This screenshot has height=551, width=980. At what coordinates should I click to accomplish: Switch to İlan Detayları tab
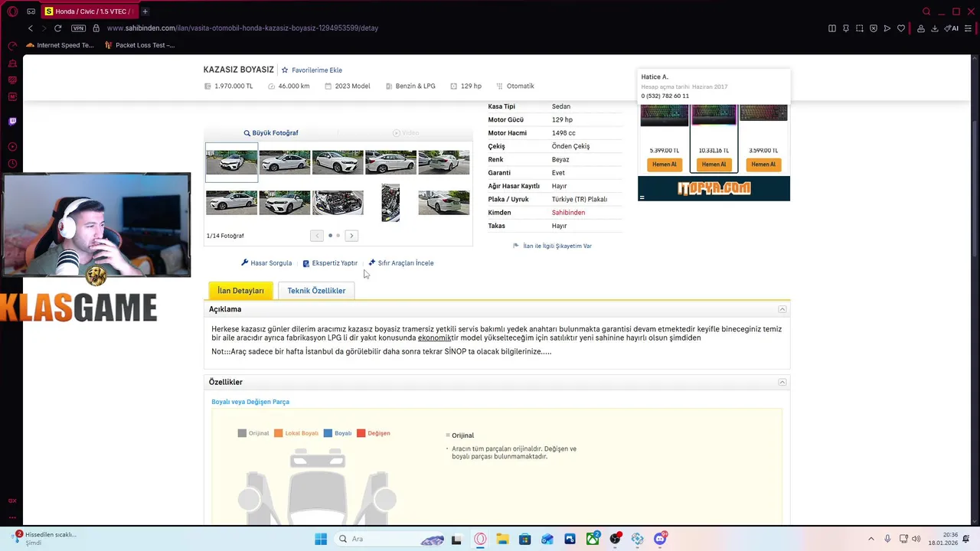tap(240, 291)
